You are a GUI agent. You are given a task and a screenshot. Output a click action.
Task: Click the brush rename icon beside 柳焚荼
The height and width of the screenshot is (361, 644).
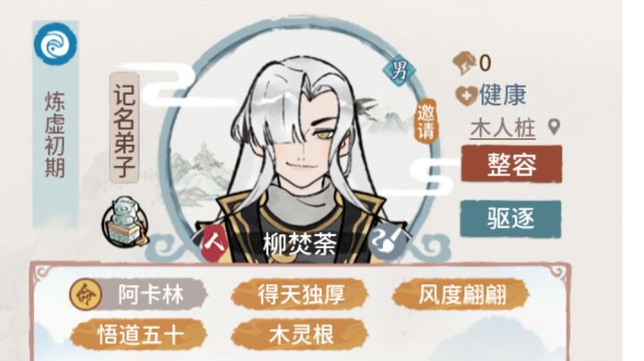point(386,242)
